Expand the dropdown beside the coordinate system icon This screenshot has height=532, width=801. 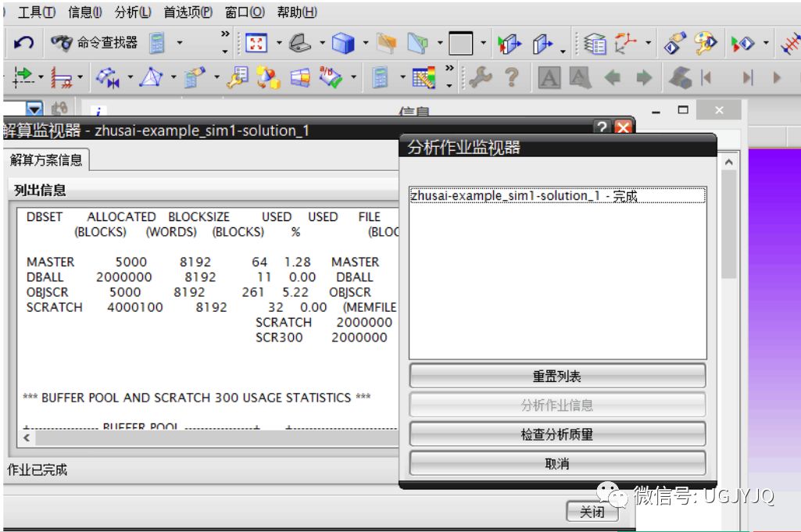coord(649,43)
